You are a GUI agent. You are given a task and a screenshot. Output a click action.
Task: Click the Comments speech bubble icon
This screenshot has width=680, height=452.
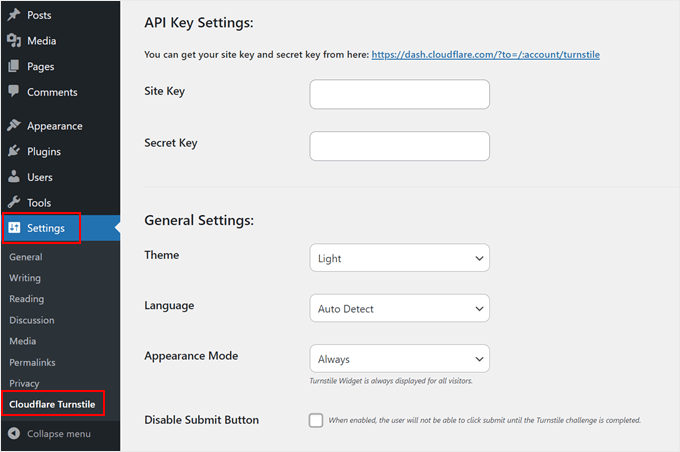pyautogui.click(x=14, y=91)
